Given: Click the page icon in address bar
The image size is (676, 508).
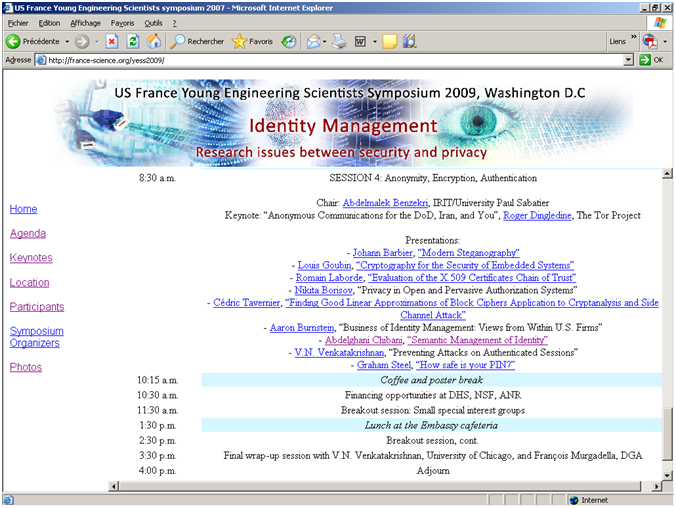Looking at the screenshot, I should [x=41, y=60].
